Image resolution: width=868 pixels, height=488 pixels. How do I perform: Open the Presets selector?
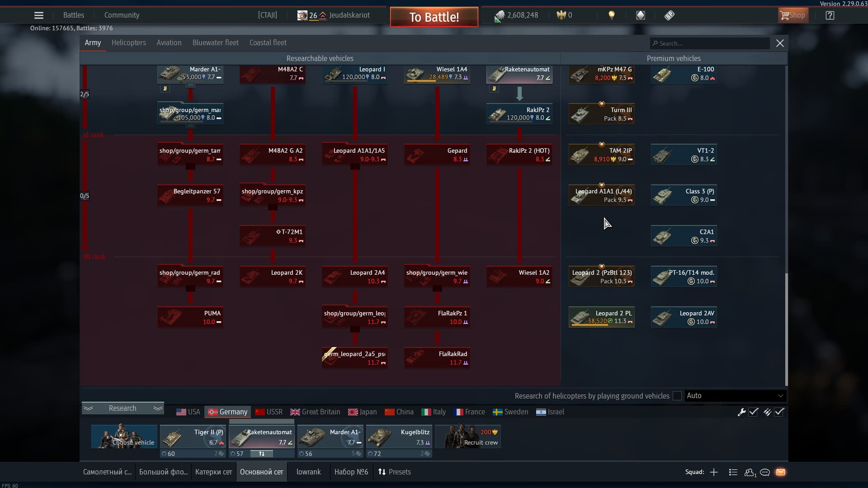(394, 472)
